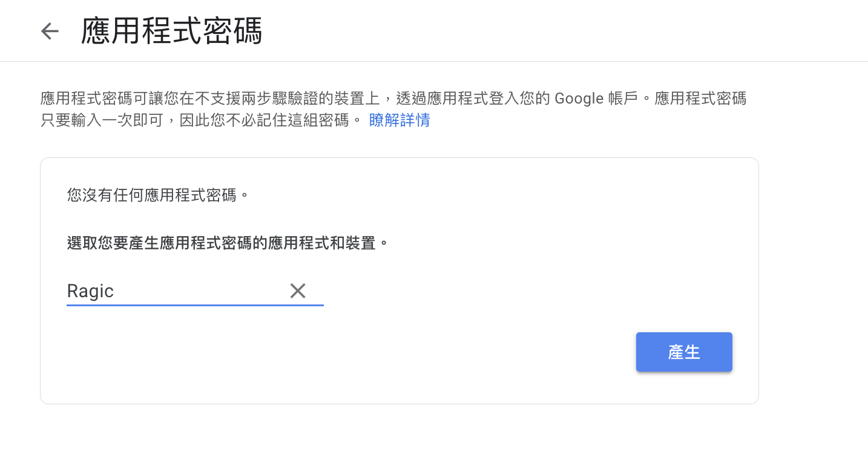Click the blue 產生 button
868x460 pixels.
[684, 352]
